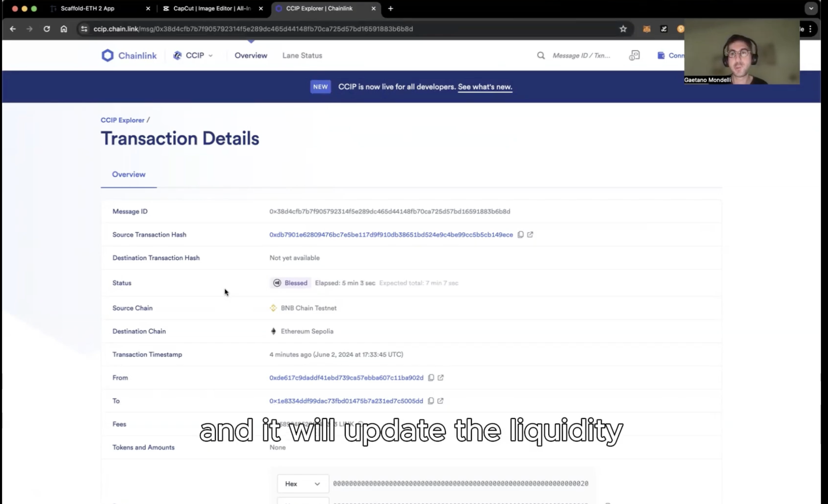This screenshot has width=828, height=504.
Task: Click the Message ID search field
Action: (581, 55)
